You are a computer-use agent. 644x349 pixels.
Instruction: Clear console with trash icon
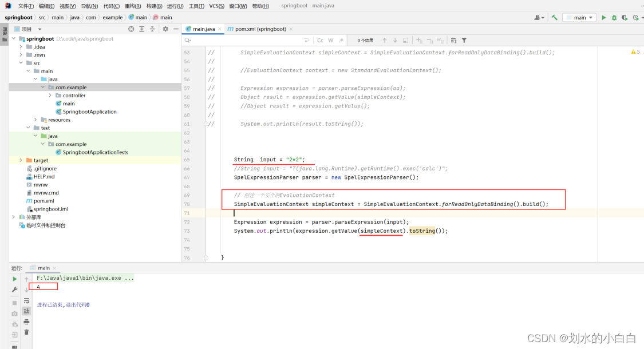tap(26, 332)
